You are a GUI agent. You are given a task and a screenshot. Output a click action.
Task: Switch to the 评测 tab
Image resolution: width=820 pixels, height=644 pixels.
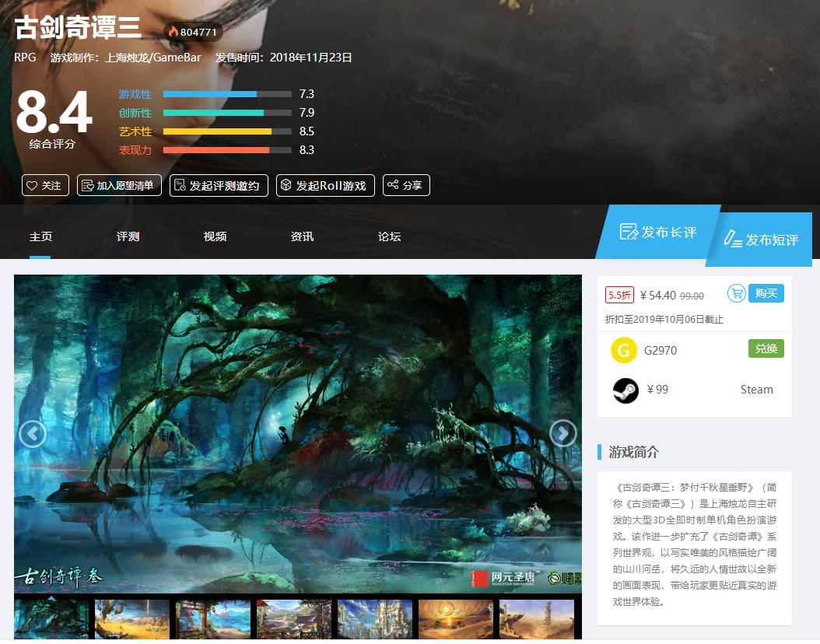pyautogui.click(x=127, y=236)
